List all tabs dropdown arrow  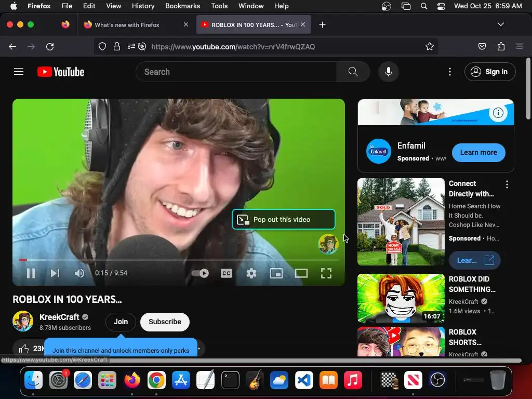coord(500,24)
